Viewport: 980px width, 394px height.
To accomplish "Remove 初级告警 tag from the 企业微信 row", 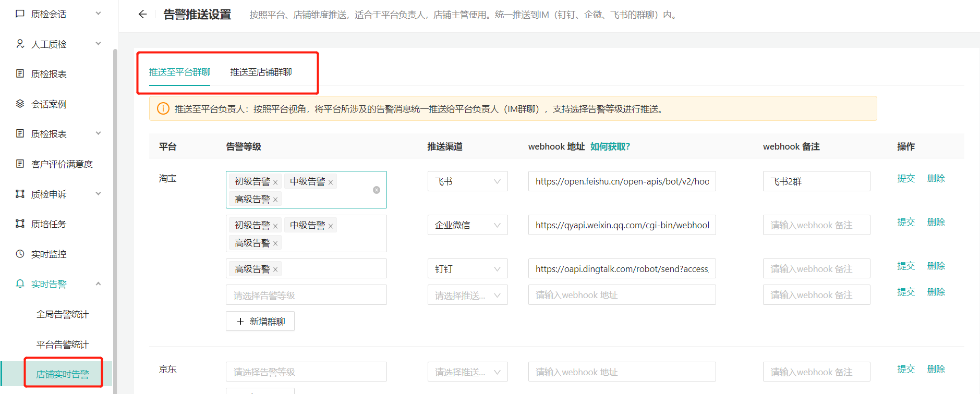I will [x=275, y=226].
